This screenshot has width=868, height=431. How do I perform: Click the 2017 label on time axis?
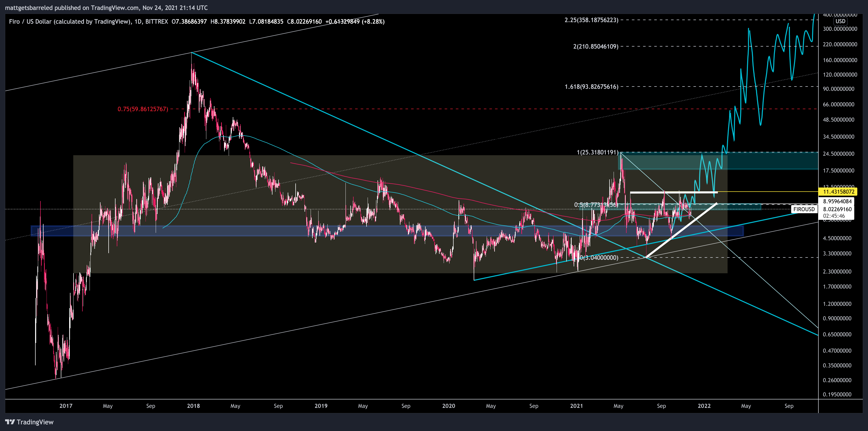pyautogui.click(x=66, y=406)
